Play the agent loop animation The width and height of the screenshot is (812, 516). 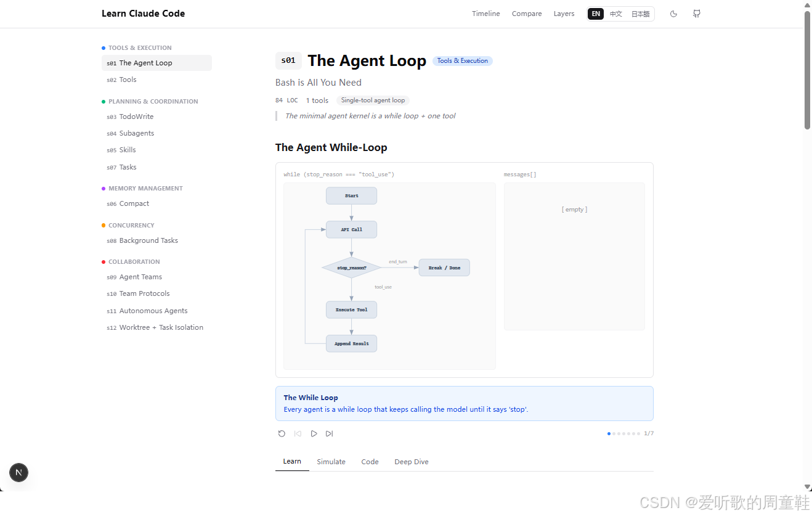click(314, 433)
